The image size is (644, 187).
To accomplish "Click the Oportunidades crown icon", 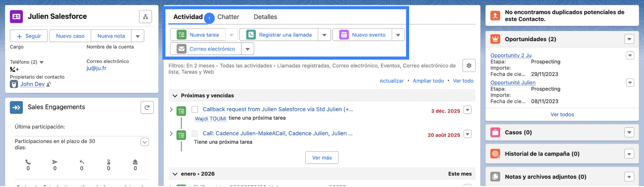I will (495, 39).
